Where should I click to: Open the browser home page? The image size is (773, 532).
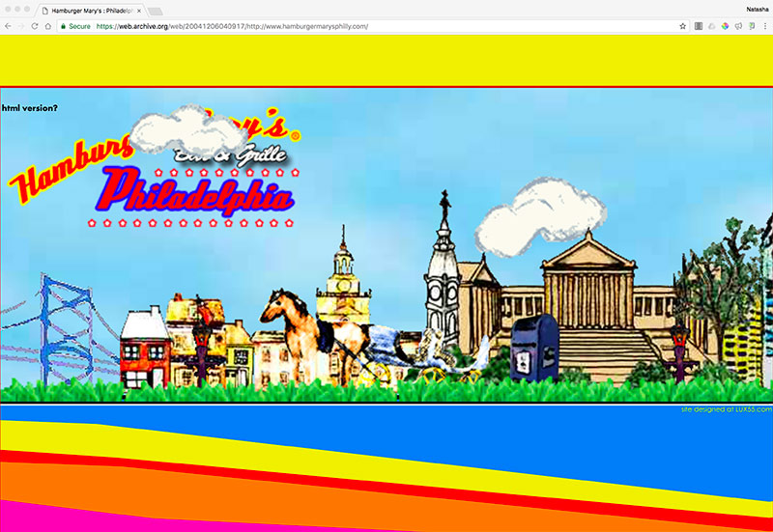[47, 26]
